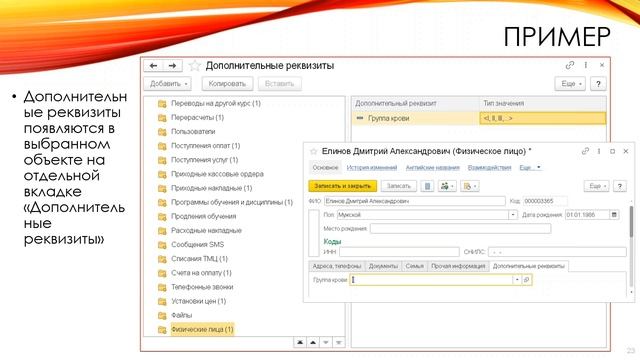Select Сообщения SMS in the list

[x=198, y=245]
